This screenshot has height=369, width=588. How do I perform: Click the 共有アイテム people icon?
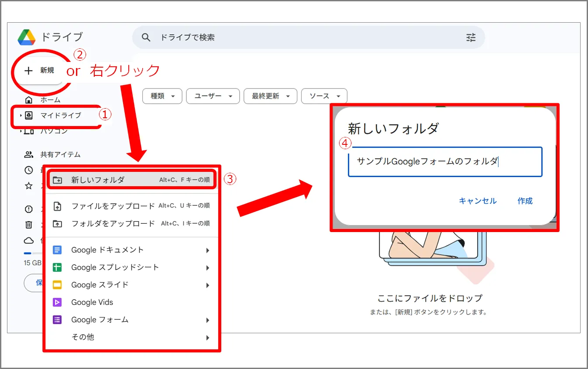coord(29,154)
